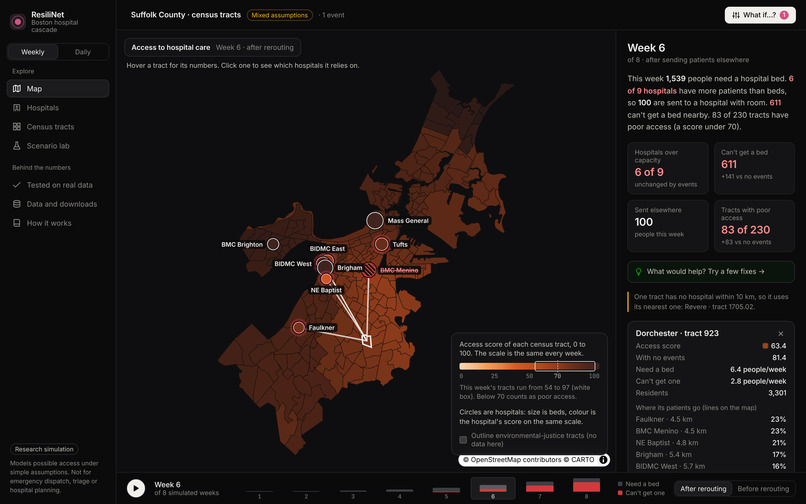Select week 6 bar on timeline

pos(493,489)
